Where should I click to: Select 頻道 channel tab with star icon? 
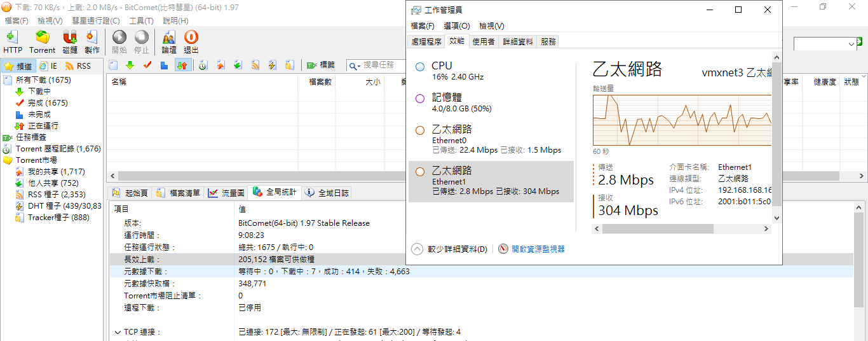tap(18, 66)
